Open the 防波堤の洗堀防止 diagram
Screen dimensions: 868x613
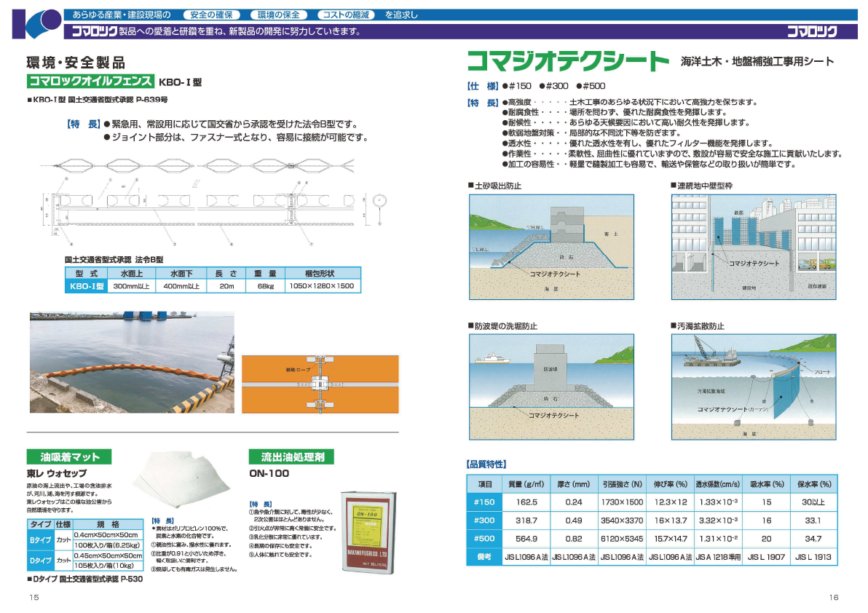point(551,387)
